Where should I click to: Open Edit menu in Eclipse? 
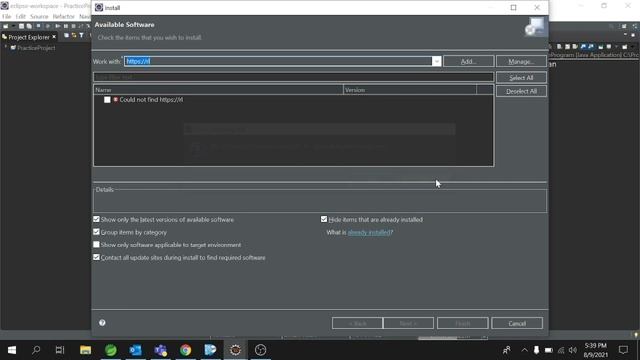tap(20, 16)
